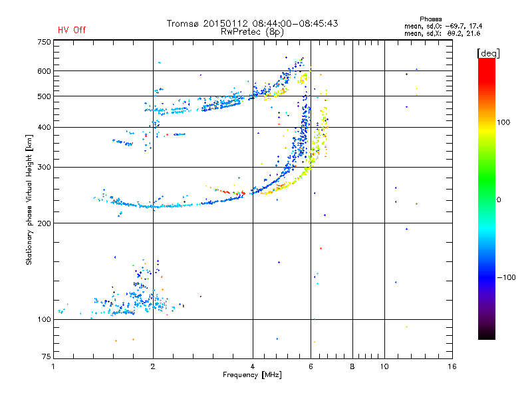Screen dimensions: 532x399
Task: Click the colorbar tick label '100'
Action: click(503, 122)
